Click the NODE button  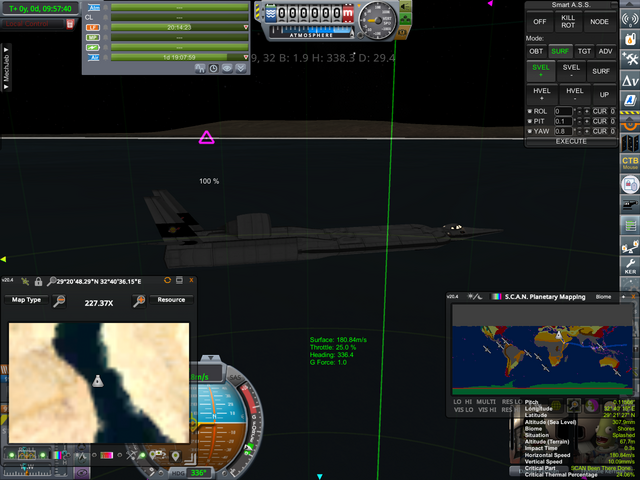point(599,22)
